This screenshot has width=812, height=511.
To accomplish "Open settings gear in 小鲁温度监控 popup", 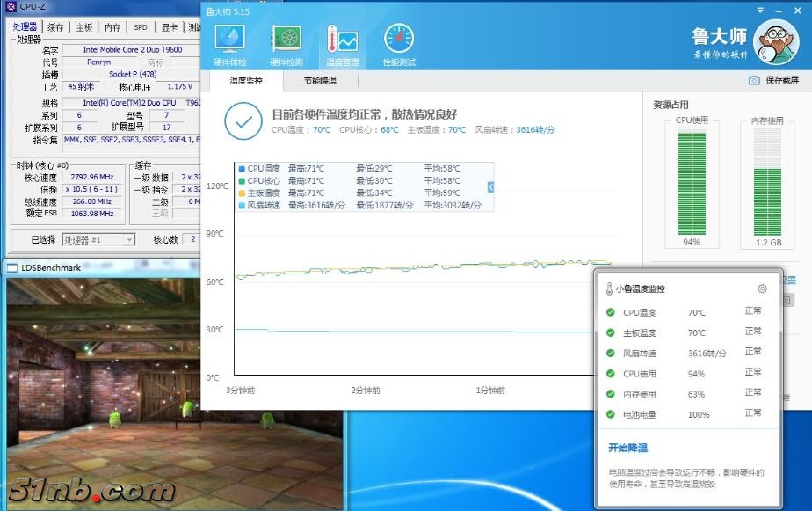I will tap(762, 288).
